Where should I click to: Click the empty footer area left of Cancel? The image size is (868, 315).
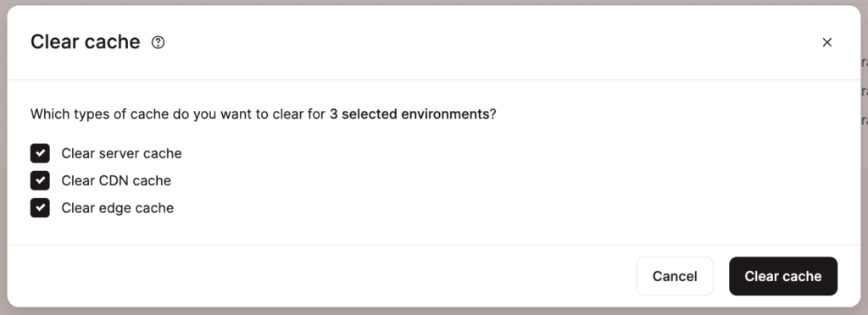tap(321, 276)
